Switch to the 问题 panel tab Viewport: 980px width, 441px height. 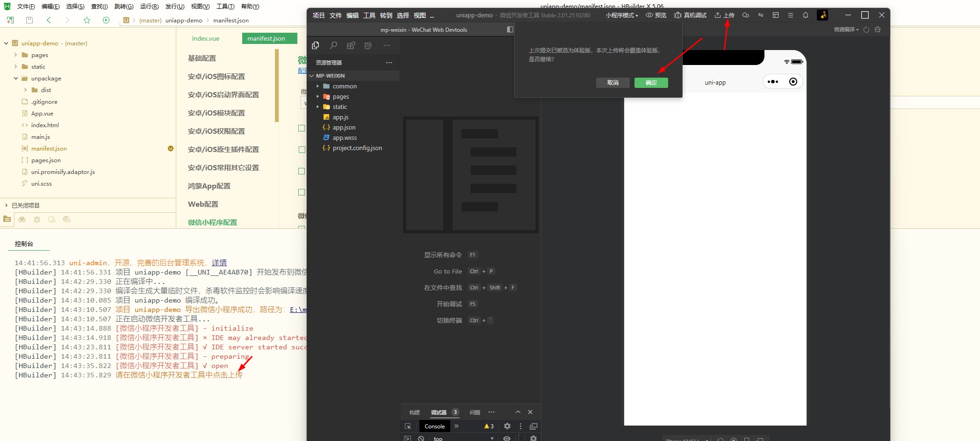click(475, 412)
